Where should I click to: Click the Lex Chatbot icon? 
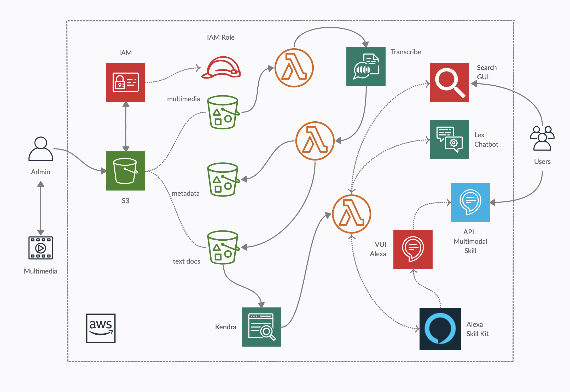coord(449,140)
